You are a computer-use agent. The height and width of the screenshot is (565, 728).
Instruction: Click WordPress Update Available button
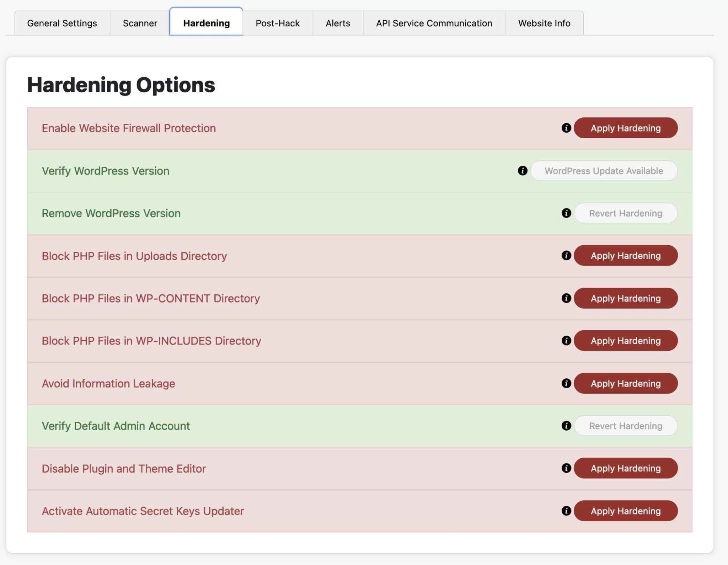[x=604, y=171]
